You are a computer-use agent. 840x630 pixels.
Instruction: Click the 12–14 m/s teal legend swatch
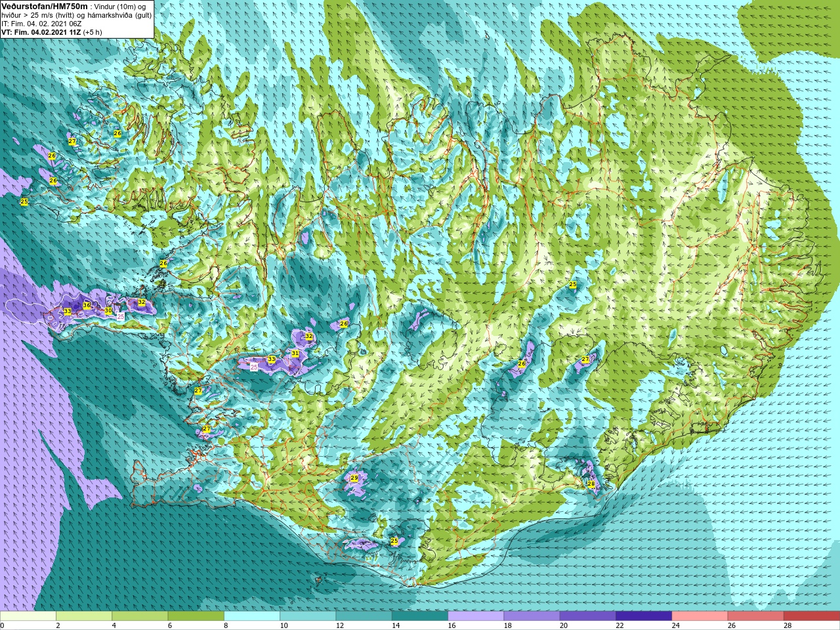pyautogui.click(x=364, y=616)
